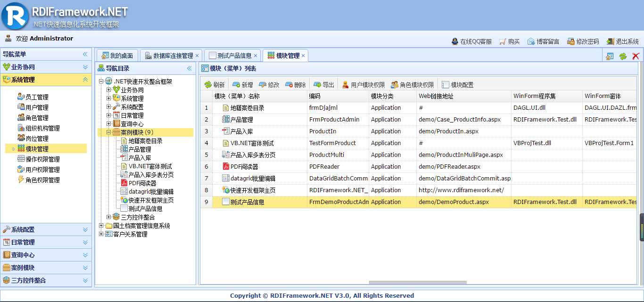Select grid row 8 快速开发框架主页

pos(418,190)
